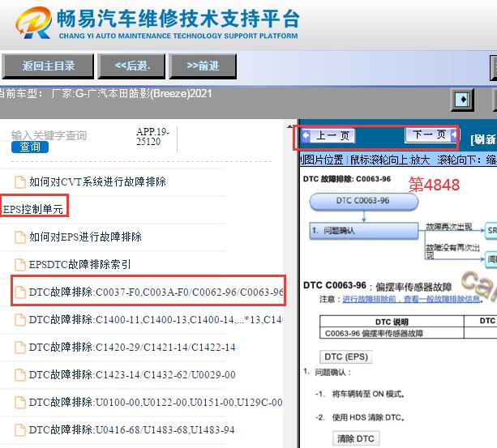Open 如何对EPS进行故障排除 document

click(x=85, y=237)
